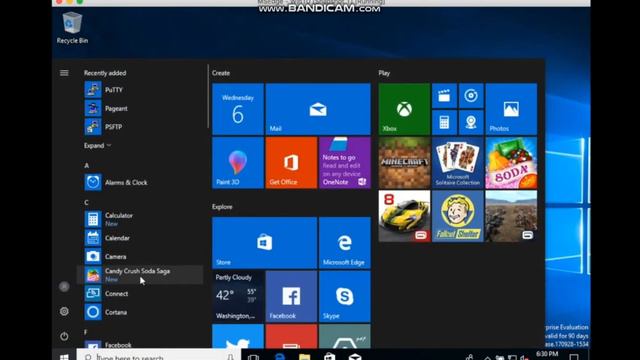Click the Start button on taskbar
This screenshot has width=640, height=360.
[x=64, y=356]
